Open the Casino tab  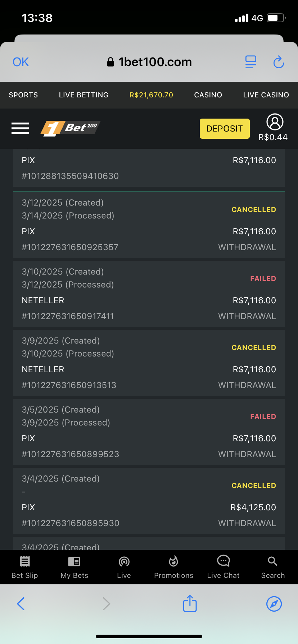[x=208, y=95]
